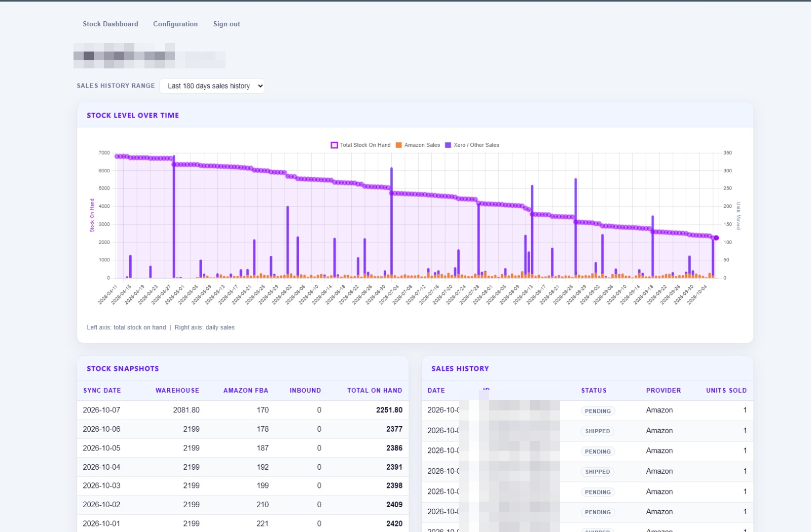The height and width of the screenshot is (532, 811).
Task: Sort by WAREHOUSE column header
Action: (x=177, y=391)
